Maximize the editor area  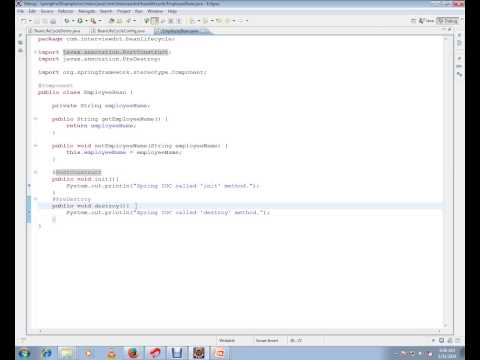[x=450, y=29]
